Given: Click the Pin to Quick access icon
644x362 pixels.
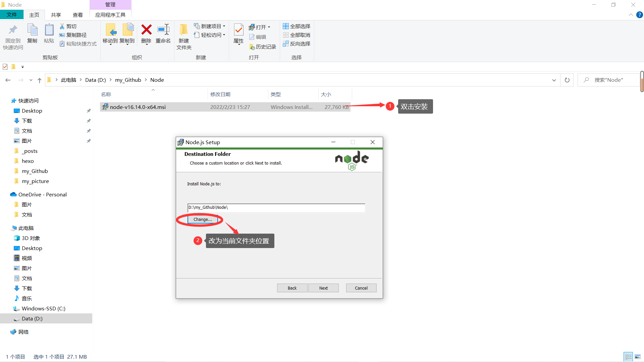Looking at the screenshot, I should (x=13, y=30).
